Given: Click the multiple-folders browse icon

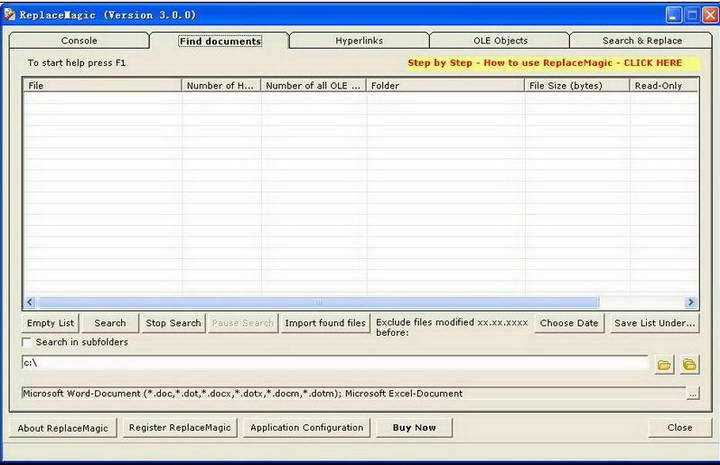Looking at the screenshot, I should tap(689, 364).
